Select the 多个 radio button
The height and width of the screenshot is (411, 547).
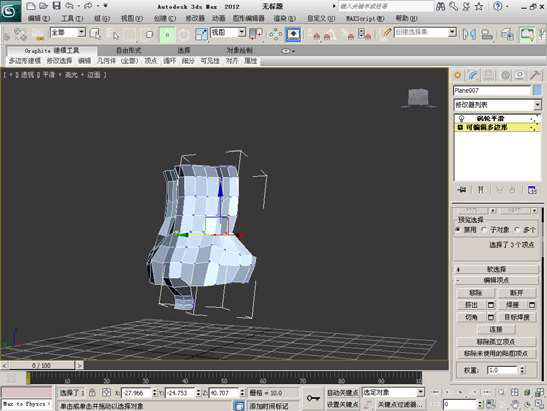click(517, 230)
